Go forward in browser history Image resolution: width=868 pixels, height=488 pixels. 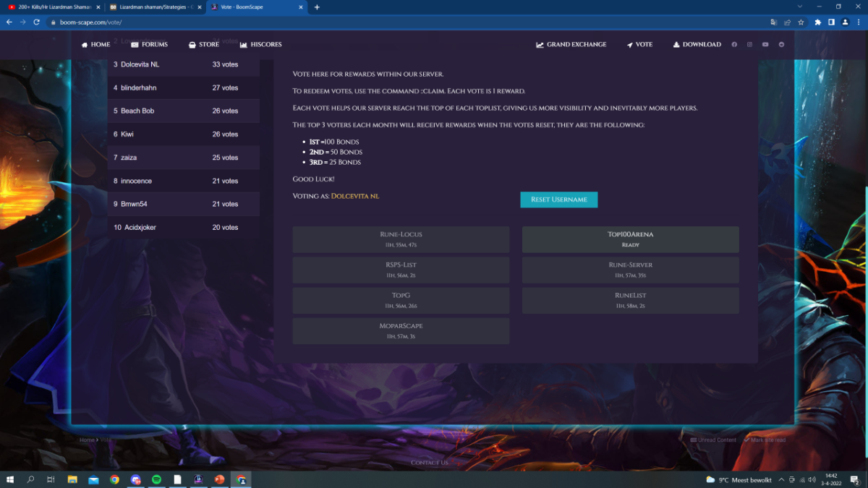22,22
